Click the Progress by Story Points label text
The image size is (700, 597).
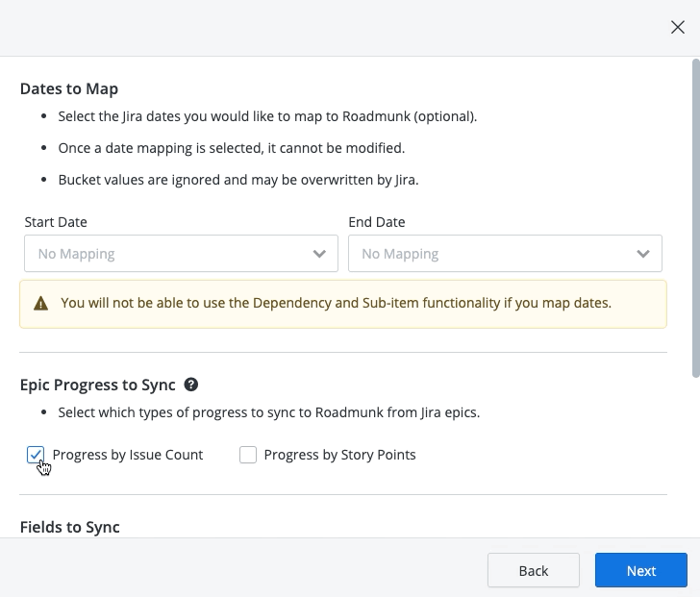pos(339,455)
